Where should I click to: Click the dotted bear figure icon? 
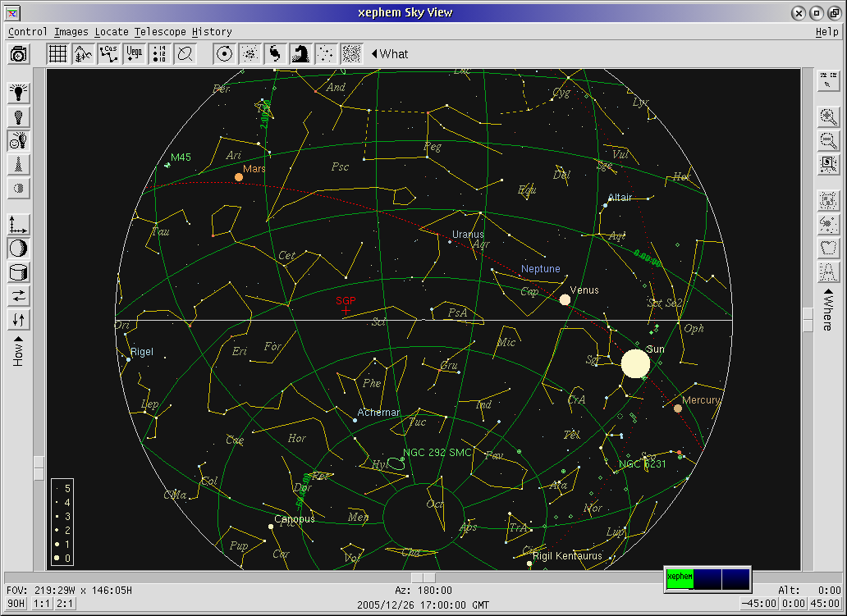coord(828,201)
